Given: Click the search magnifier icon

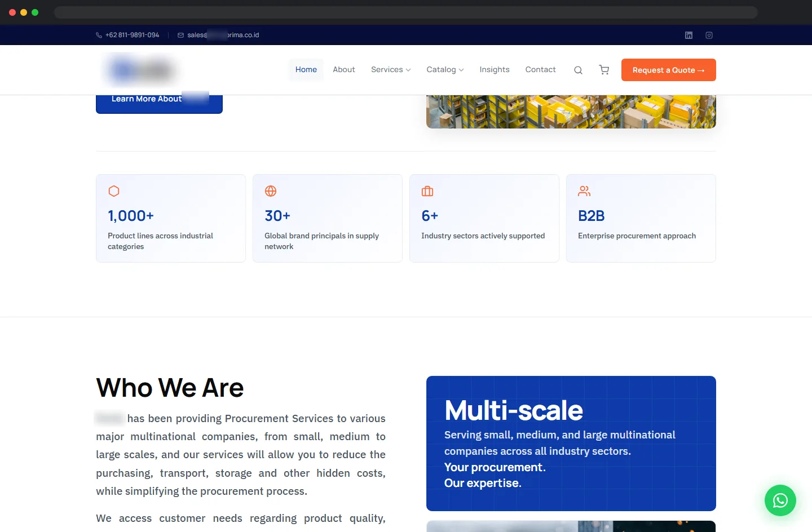Looking at the screenshot, I should click(x=578, y=70).
